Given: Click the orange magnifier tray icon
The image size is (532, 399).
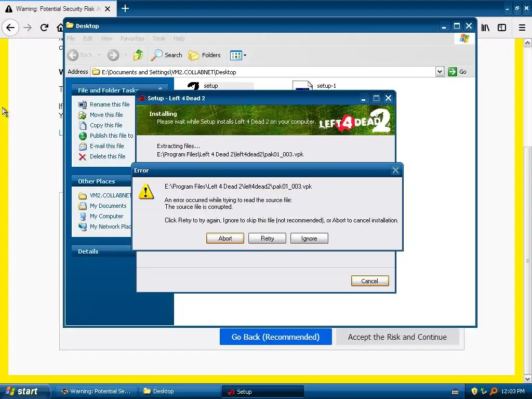Looking at the screenshot, I should 494,391.
